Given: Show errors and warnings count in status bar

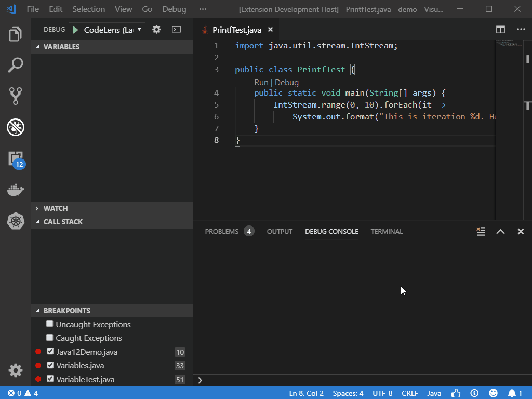Looking at the screenshot, I should click(23, 393).
